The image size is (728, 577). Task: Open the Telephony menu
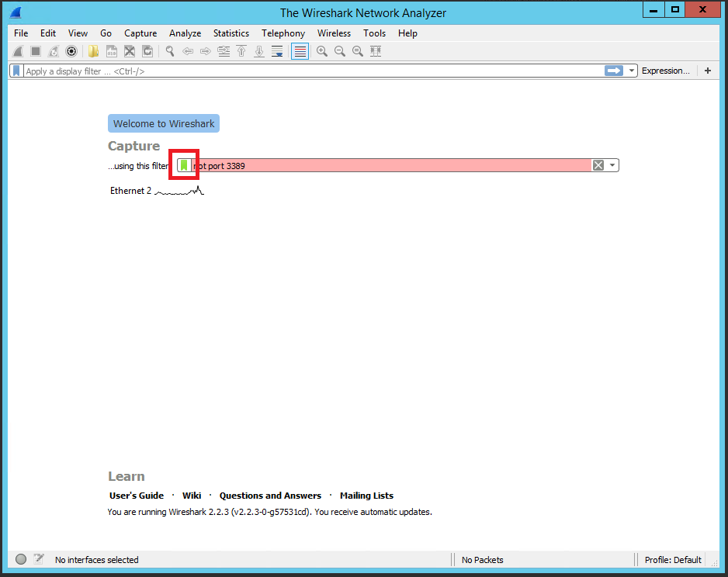click(x=283, y=33)
